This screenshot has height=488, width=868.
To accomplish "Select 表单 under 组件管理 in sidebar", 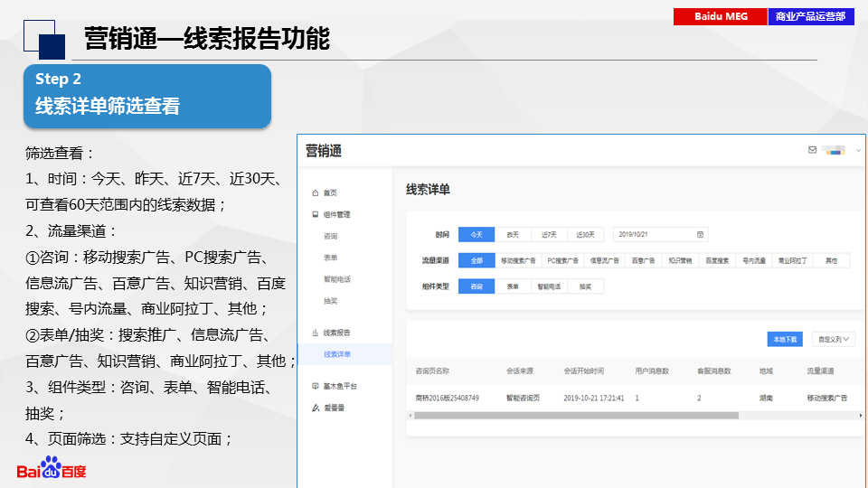I will point(331,258).
